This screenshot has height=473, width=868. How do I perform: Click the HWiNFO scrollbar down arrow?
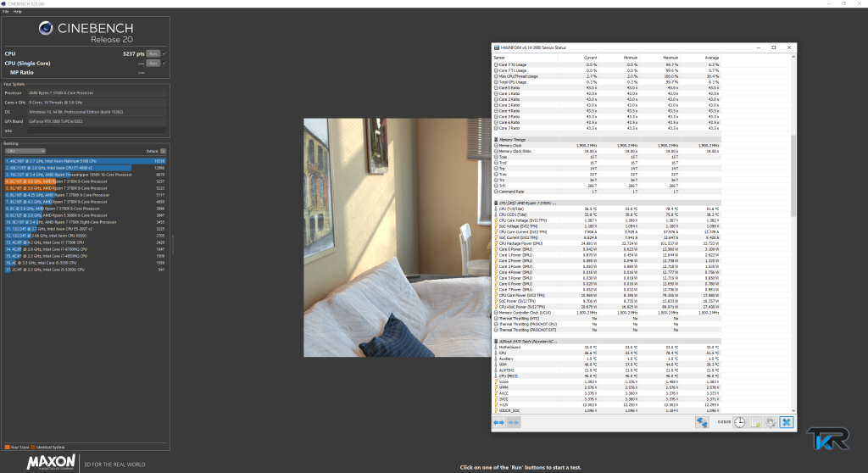tap(793, 410)
